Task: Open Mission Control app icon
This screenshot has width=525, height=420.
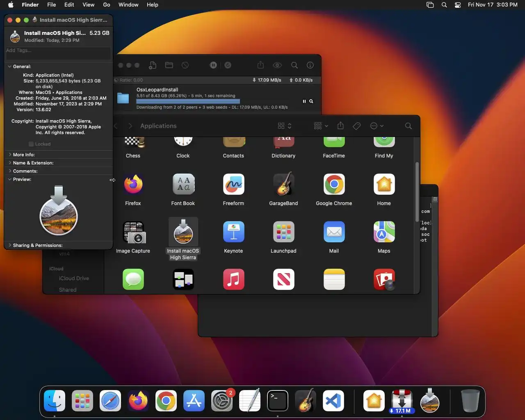Action: pos(183,280)
